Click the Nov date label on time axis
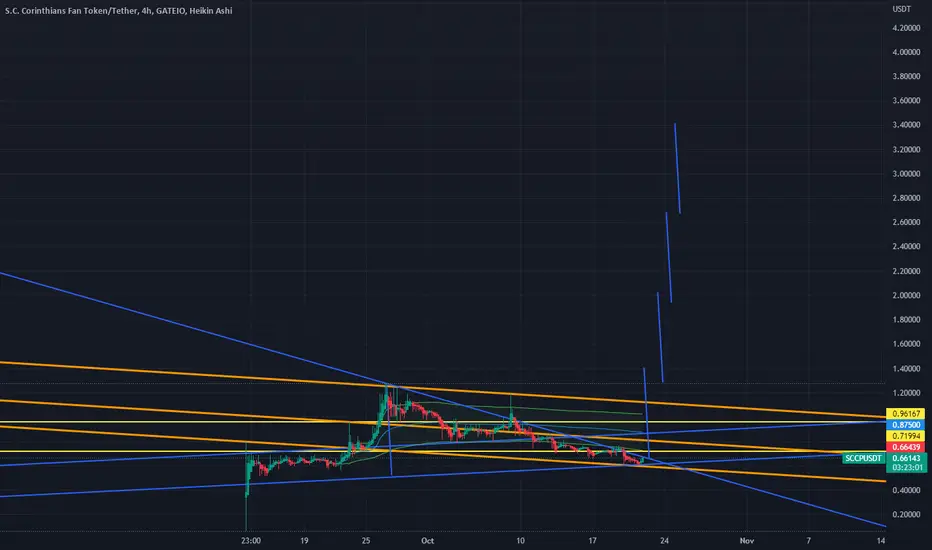 (747, 540)
